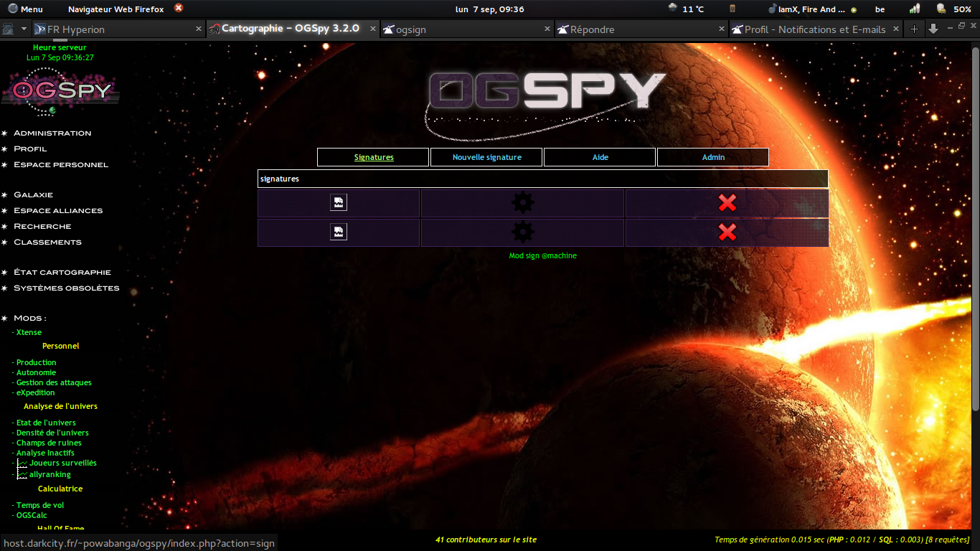Image resolution: width=980 pixels, height=551 pixels.
Task: Open the network signal indicator
Action: point(915,9)
